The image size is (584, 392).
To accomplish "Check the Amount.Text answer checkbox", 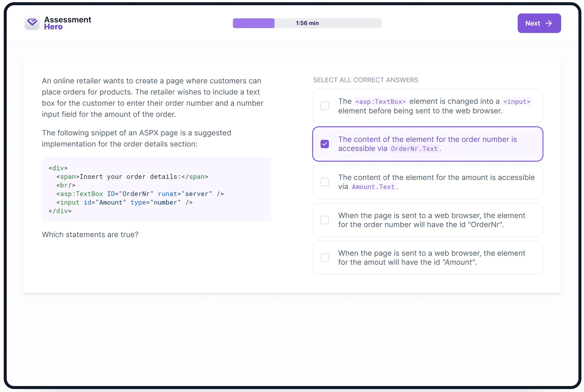I will (x=325, y=182).
